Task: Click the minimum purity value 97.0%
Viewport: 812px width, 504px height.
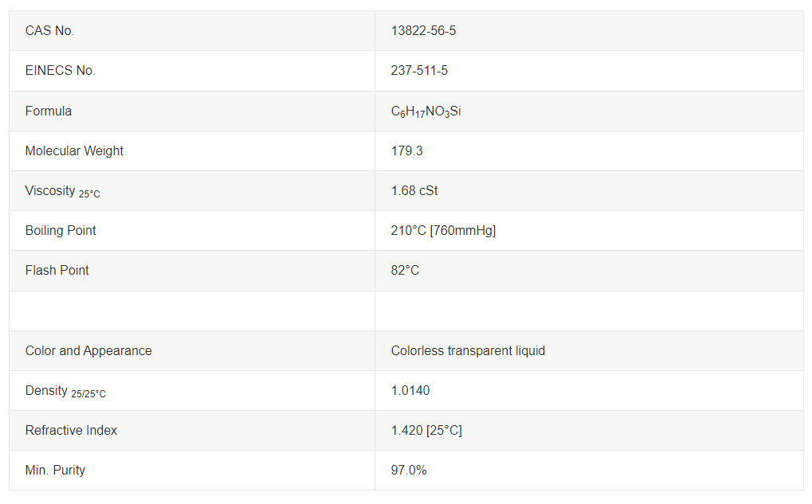Action: pos(409,471)
